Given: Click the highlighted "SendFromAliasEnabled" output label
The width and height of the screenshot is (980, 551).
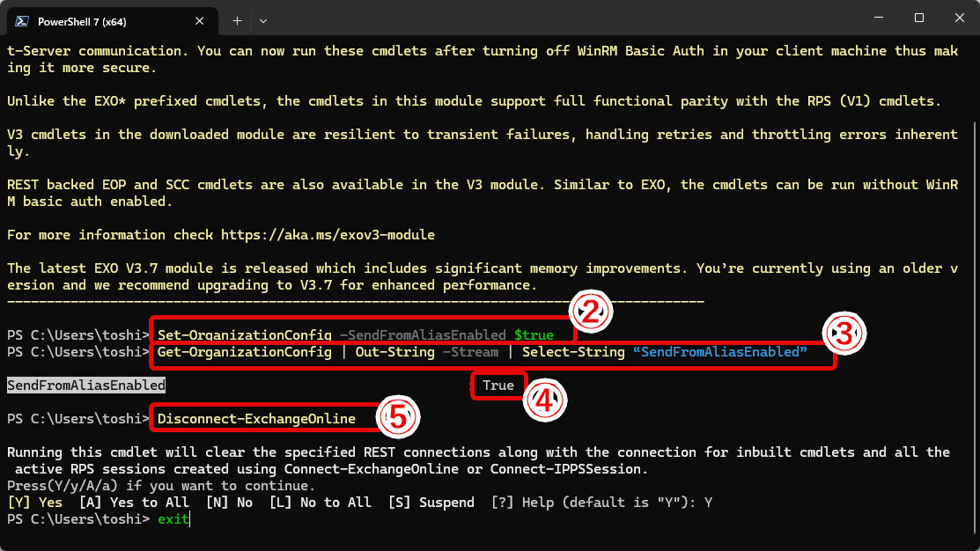Looking at the screenshot, I should coord(86,386).
